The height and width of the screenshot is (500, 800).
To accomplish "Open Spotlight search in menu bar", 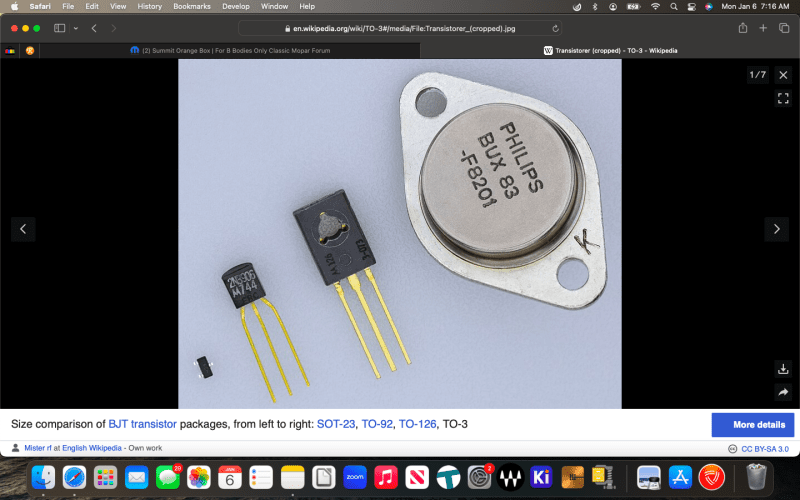I will pos(674,7).
